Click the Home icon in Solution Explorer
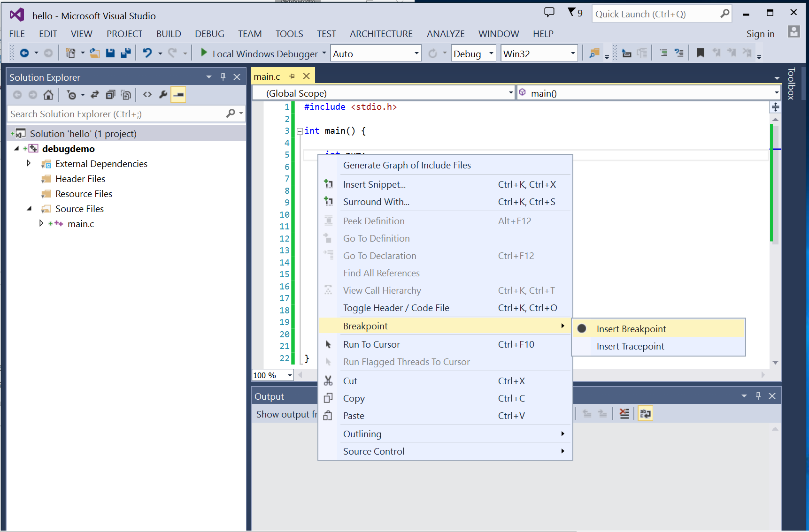The image size is (809, 532). 48,95
